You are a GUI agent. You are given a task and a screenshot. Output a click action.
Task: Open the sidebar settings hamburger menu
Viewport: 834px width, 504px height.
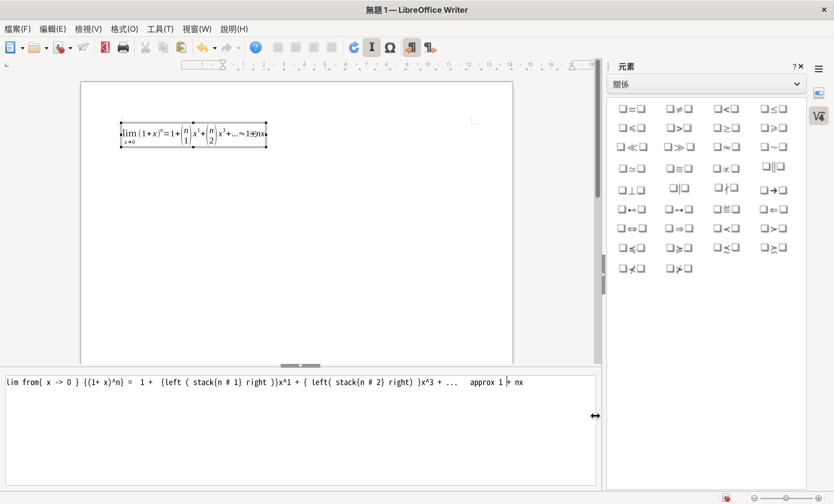click(x=819, y=69)
